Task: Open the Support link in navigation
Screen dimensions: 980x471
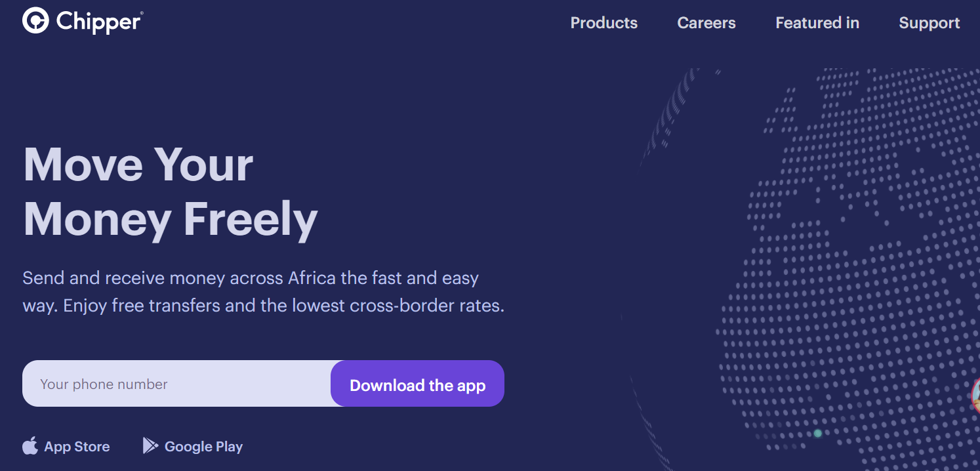Action: click(x=929, y=23)
